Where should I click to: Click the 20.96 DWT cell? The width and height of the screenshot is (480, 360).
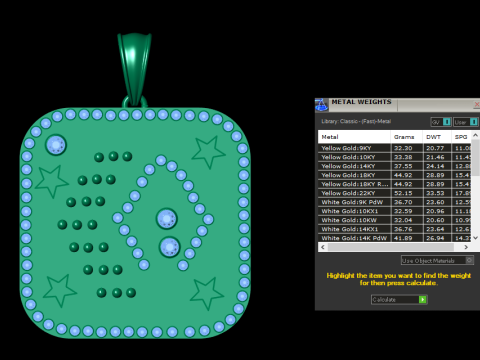coord(437,211)
